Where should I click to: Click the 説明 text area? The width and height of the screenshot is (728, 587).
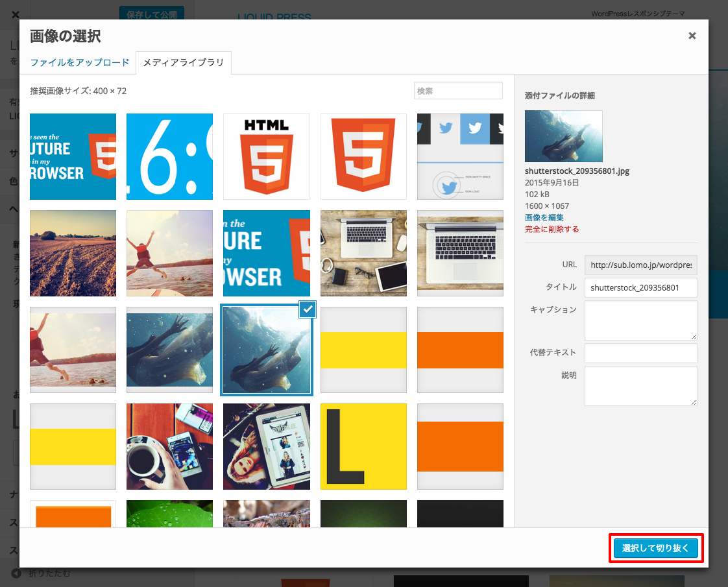(640, 385)
